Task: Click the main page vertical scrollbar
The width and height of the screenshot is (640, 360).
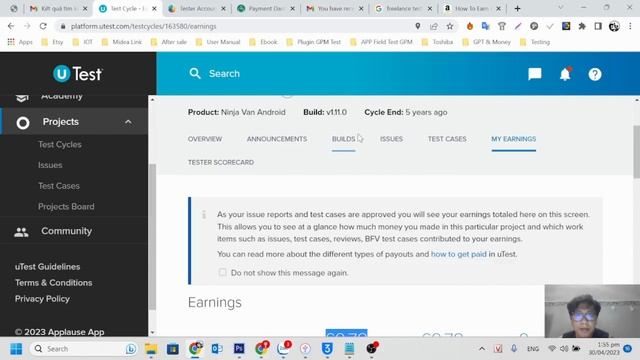Action: point(636,152)
